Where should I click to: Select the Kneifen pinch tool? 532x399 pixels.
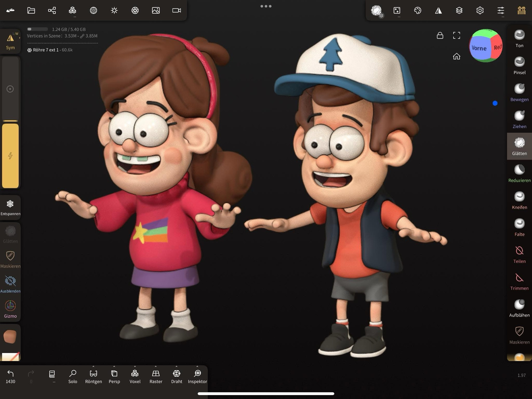(519, 201)
